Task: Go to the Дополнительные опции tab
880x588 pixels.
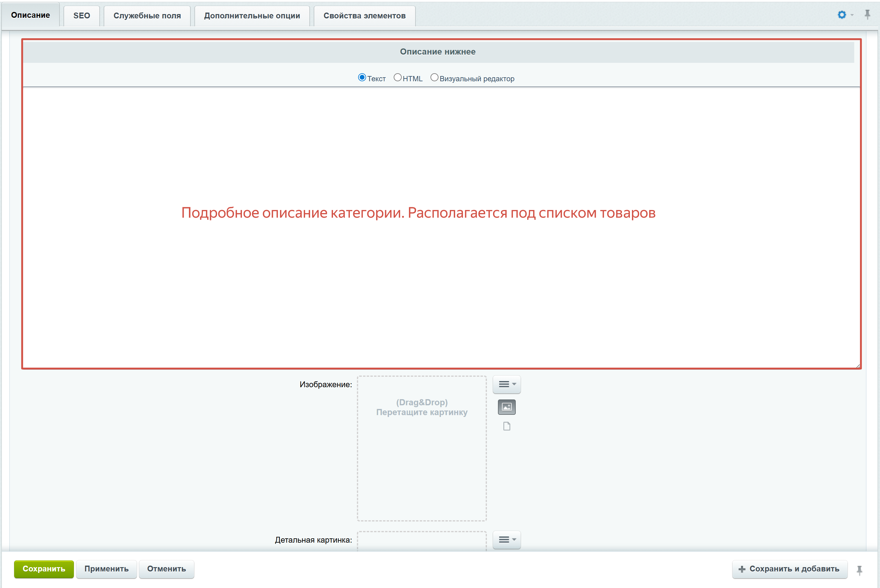Action: 252,16
